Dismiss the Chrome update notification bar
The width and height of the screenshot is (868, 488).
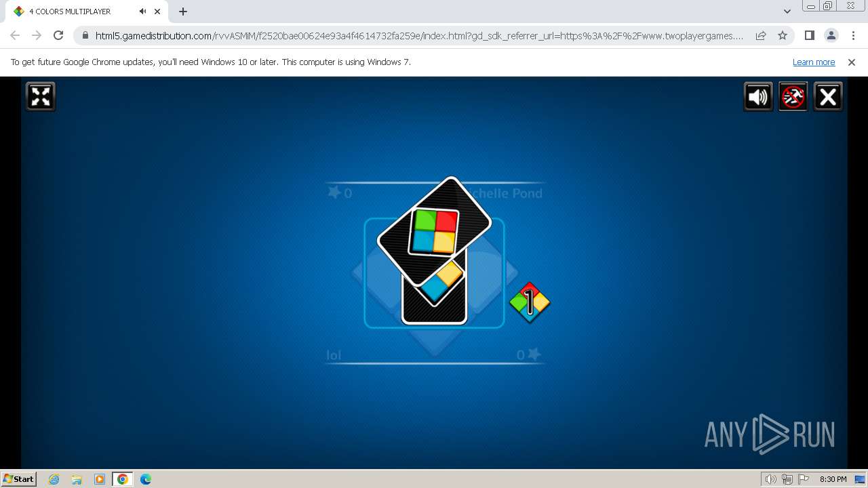pyautogui.click(x=852, y=62)
